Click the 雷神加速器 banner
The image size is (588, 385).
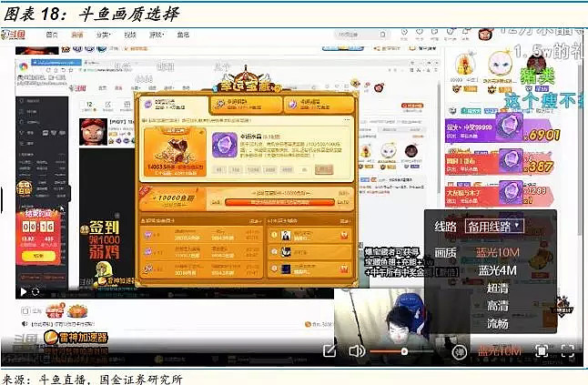click(76, 338)
